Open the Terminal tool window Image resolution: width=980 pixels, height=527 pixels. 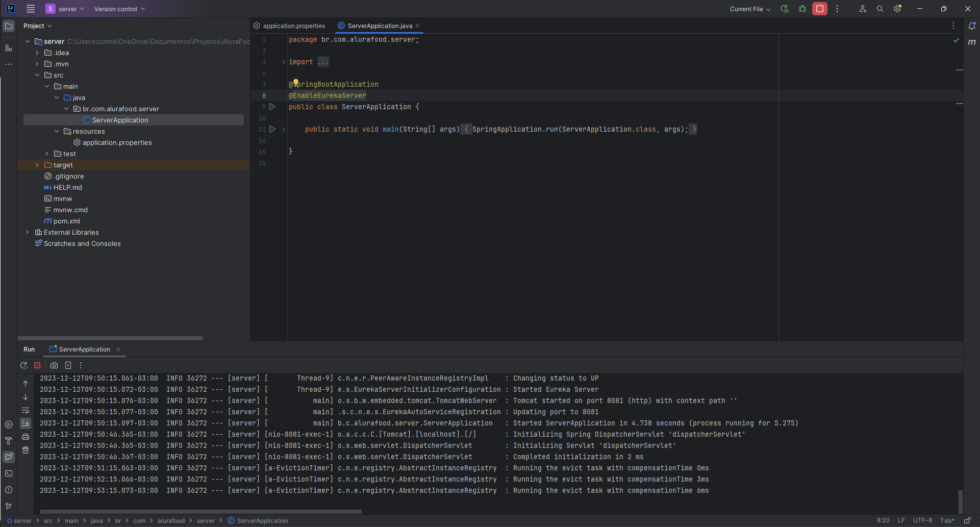click(x=9, y=473)
